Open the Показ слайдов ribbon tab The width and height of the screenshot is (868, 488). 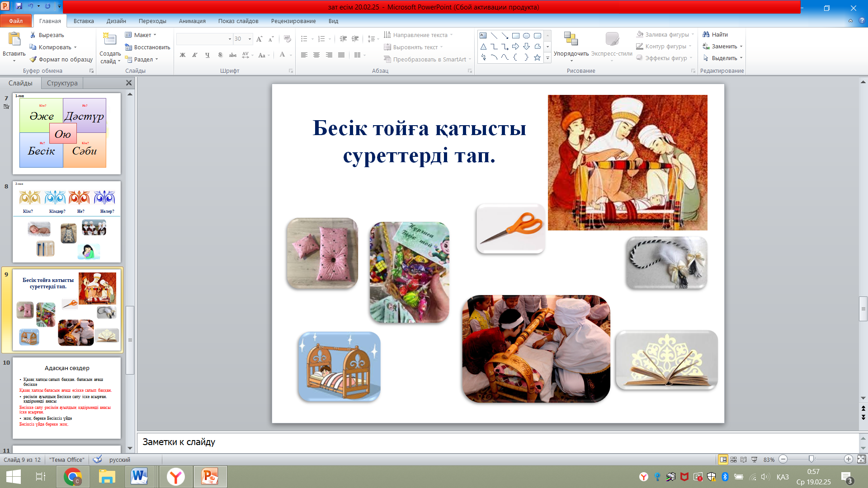tap(238, 21)
